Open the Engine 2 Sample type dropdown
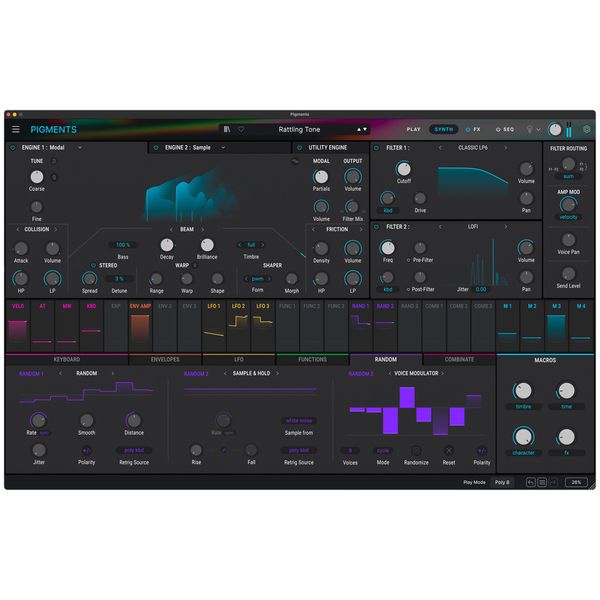The width and height of the screenshot is (600, 600). [223, 147]
